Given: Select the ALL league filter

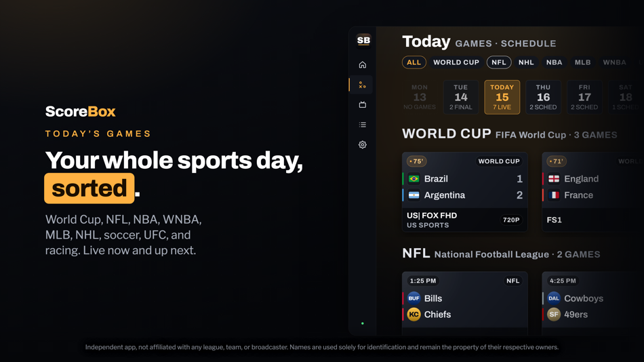Looking at the screenshot, I should tap(414, 62).
